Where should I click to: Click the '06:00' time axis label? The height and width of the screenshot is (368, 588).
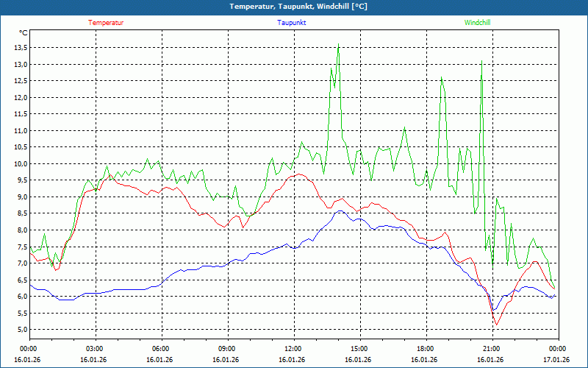point(159,348)
